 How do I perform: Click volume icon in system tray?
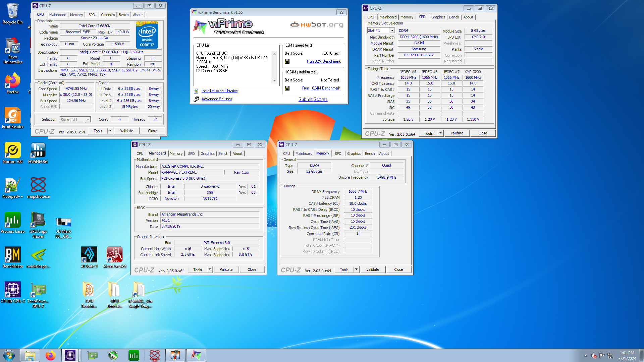594,356
